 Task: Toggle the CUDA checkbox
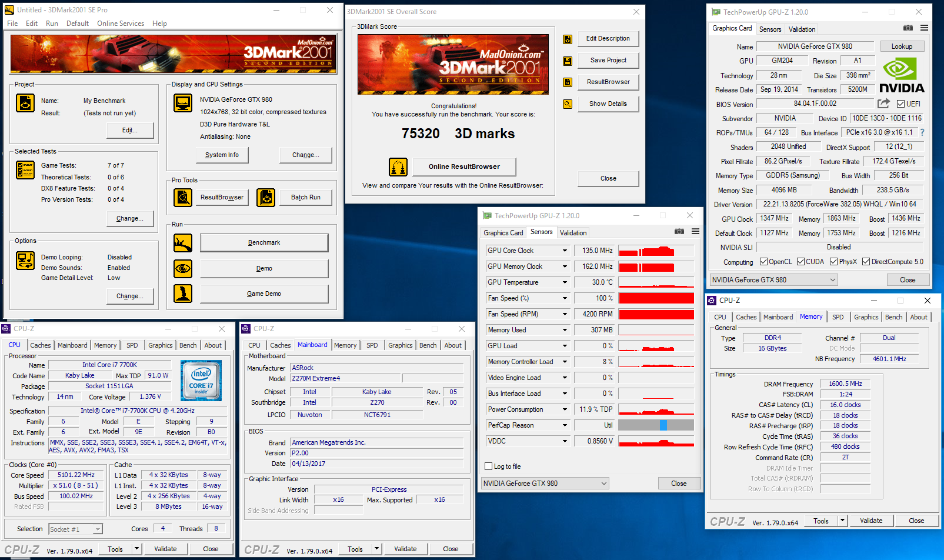coord(800,262)
